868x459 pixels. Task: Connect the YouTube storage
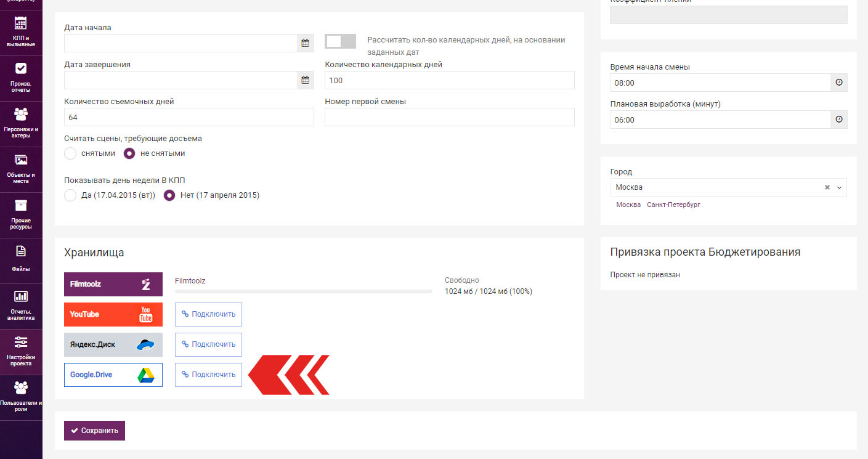click(208, 314)
